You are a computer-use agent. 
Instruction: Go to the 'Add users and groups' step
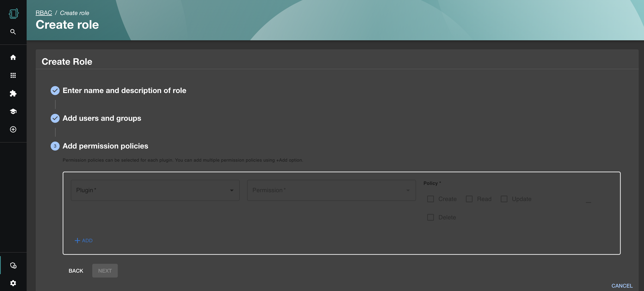pyautogui.click(x=102, y=118)
